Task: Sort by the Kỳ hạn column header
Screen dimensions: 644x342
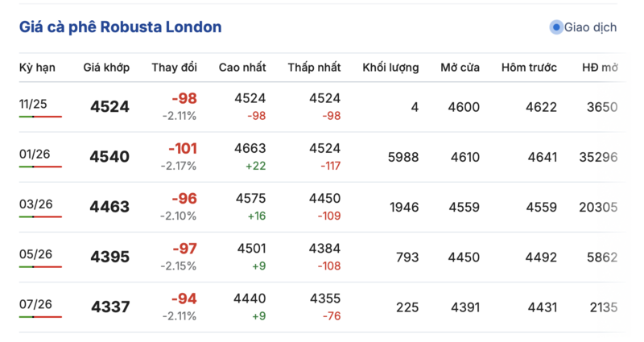Action: (x=37, y=68)
